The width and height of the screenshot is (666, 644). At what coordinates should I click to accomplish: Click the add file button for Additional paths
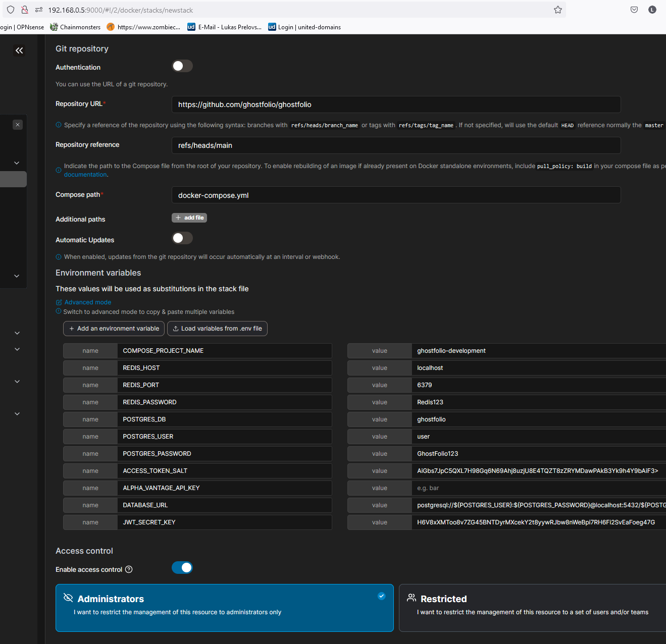pyautogui.click(x=189, y=218)
